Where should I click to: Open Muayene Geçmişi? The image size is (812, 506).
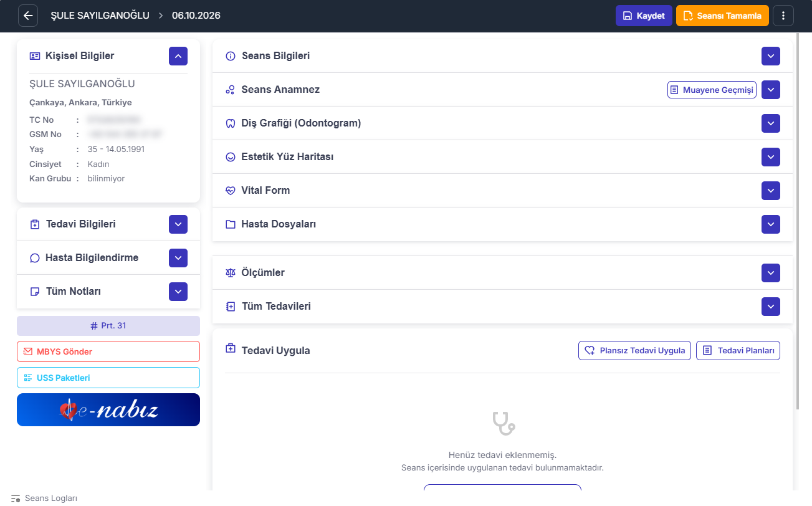pos(712,90)
